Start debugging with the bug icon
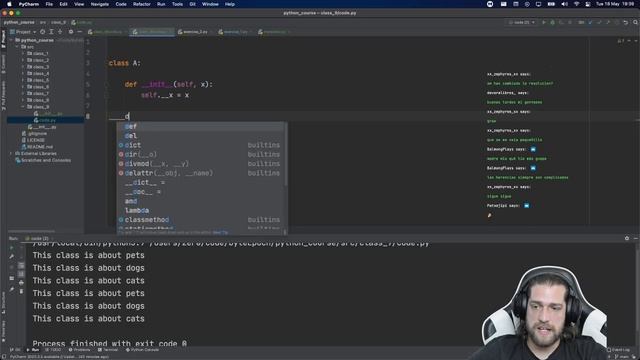 coord(552,22)
